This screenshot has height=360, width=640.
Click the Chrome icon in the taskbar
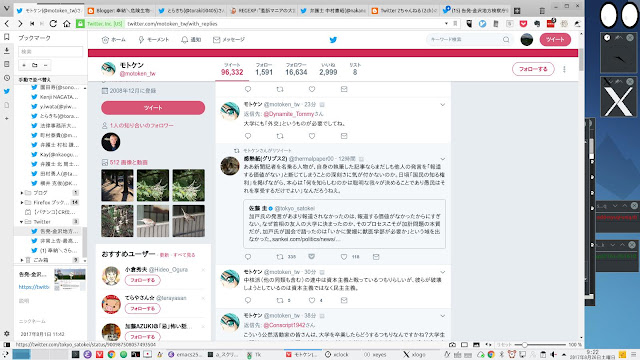point(111,354)
